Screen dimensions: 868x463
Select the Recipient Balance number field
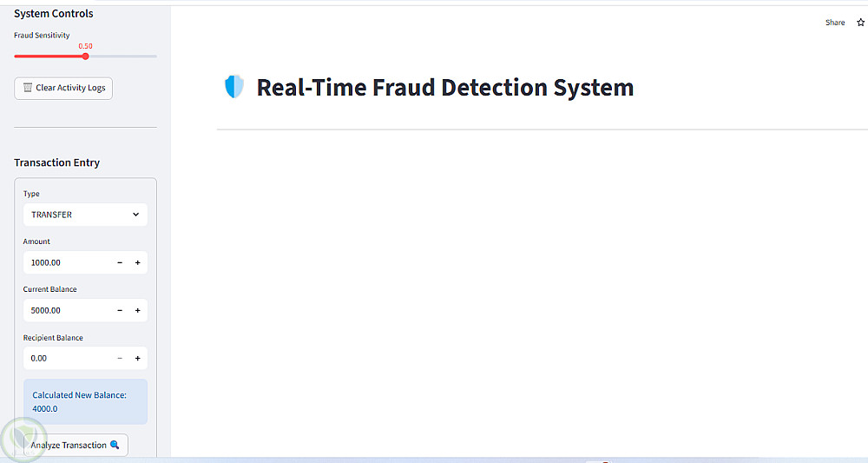pyautogui.click(x=68, y=358)
